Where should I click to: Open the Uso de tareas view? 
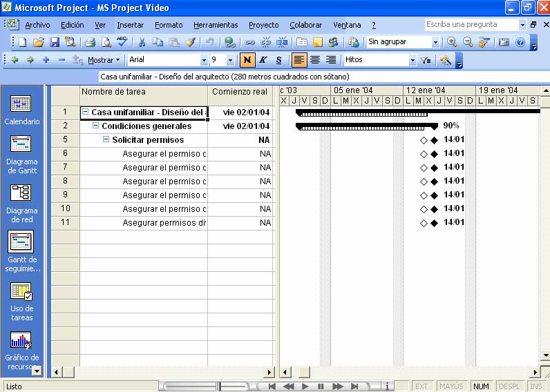pyautogui.click(x=21, y=302)
